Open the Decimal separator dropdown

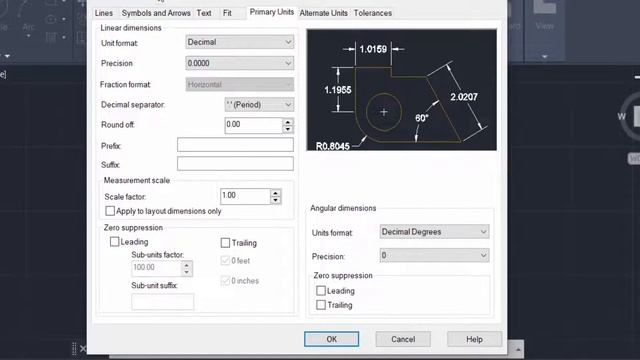259,104
